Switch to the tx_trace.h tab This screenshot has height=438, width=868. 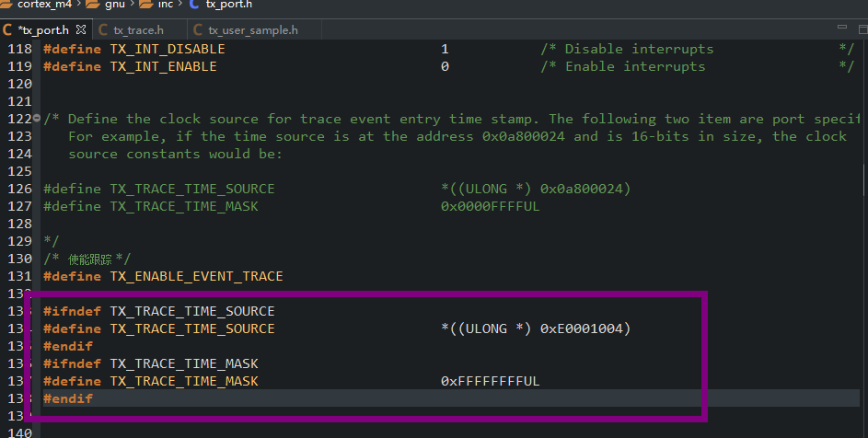tap(138, 29)
